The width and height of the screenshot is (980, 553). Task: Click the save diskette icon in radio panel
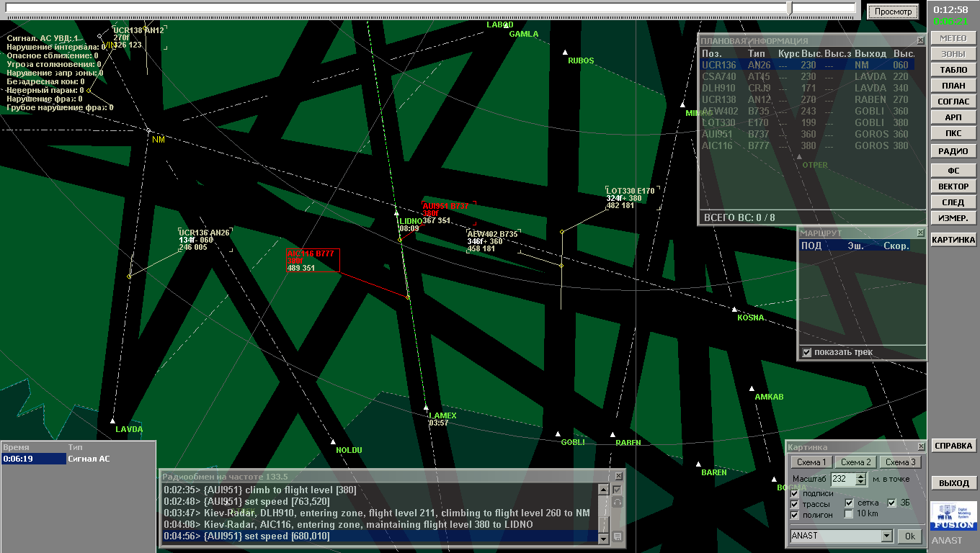(x=617, y=536)
